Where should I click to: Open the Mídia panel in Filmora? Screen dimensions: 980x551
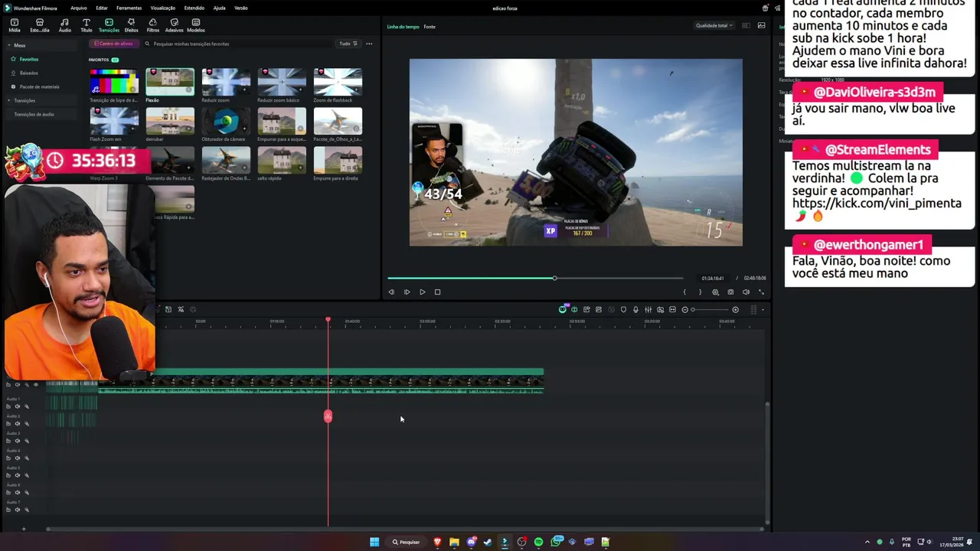(14, 25)
